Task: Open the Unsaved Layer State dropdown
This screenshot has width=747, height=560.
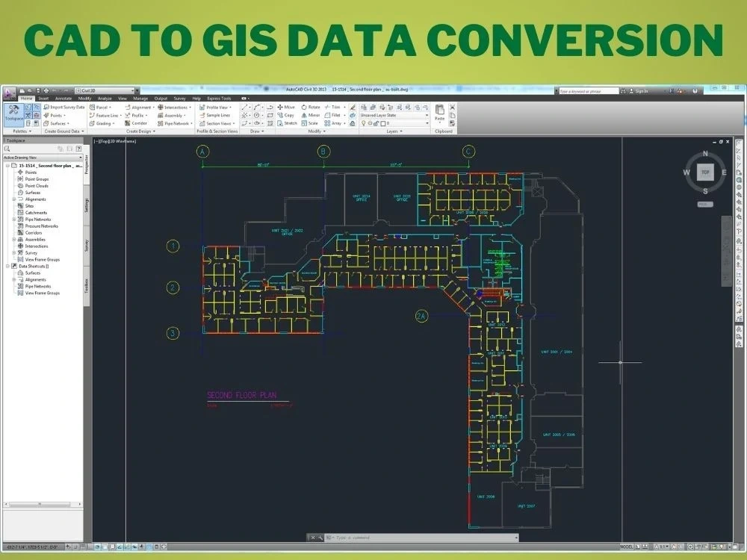Action: [428, 115]
